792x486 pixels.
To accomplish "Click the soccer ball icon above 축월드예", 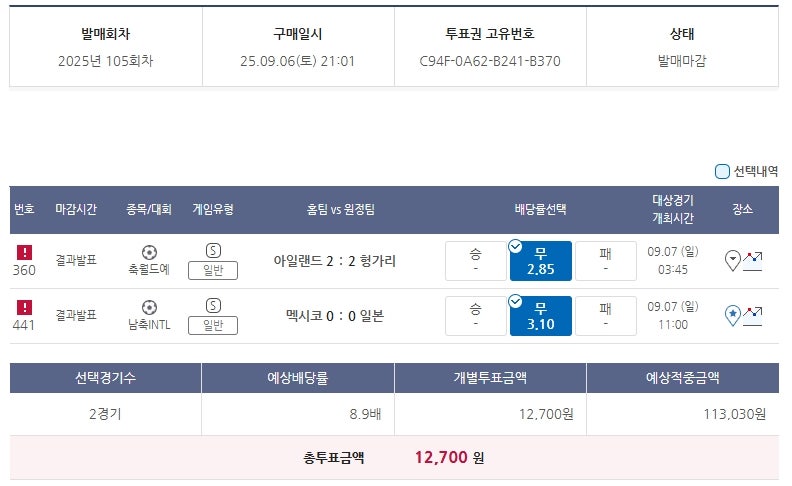I will coord(149,252).
